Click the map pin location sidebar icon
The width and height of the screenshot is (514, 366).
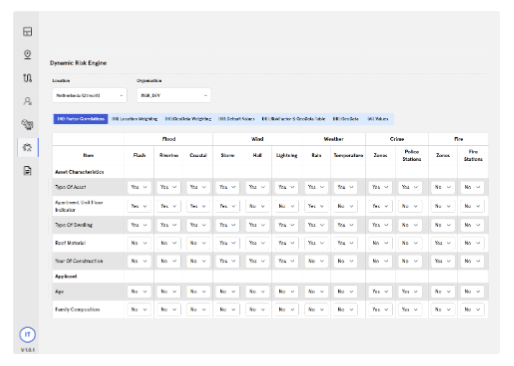tap(27, 54)
